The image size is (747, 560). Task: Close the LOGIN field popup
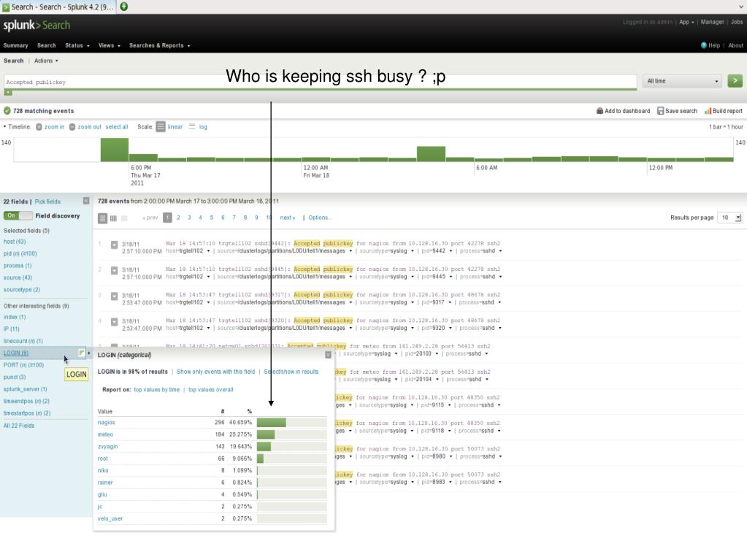328,355
